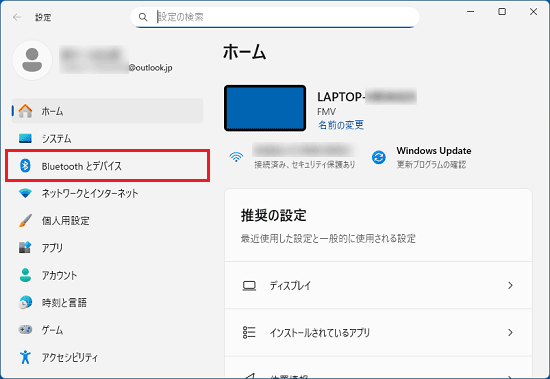
Task: Maximize the Settings window
Action: click(x=502, y=12)
